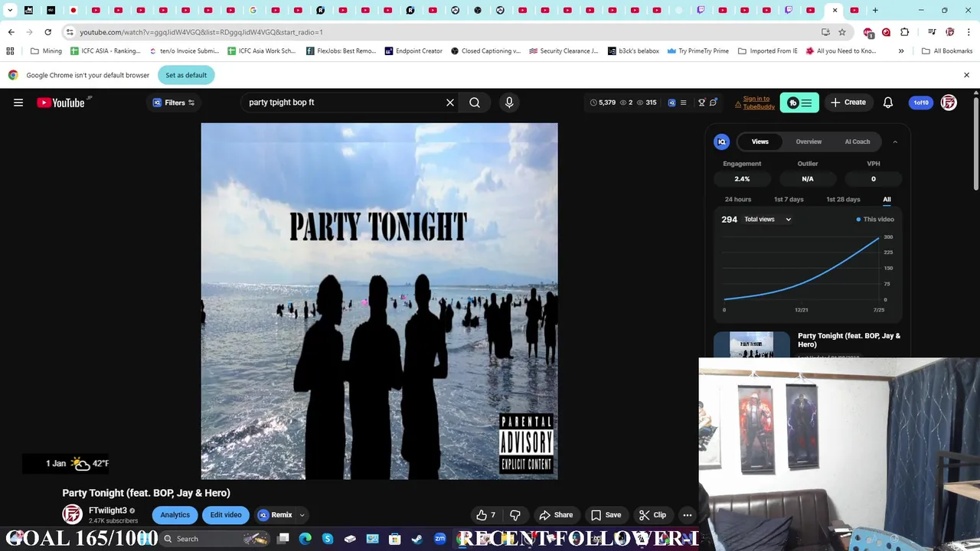Open Chrome extensions puzzle icon
Image resolution: width=980 pixels, height=551 pixels.
tap(905, 32)
